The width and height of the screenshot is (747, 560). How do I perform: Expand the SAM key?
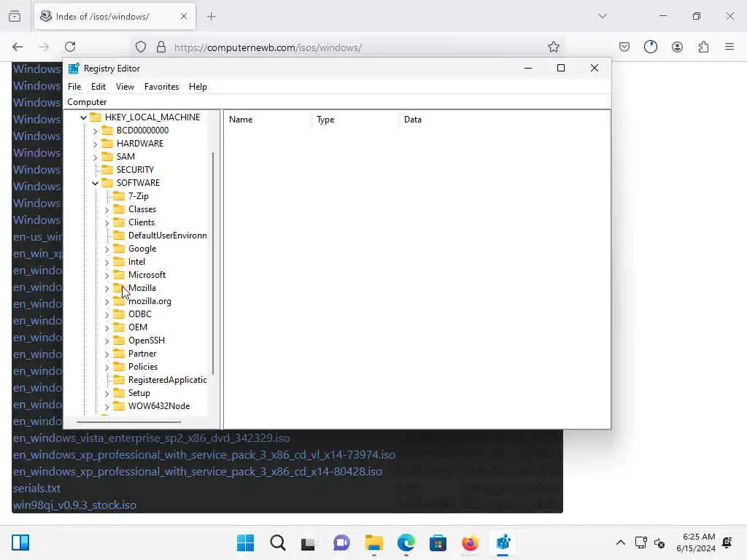[96, 157]
